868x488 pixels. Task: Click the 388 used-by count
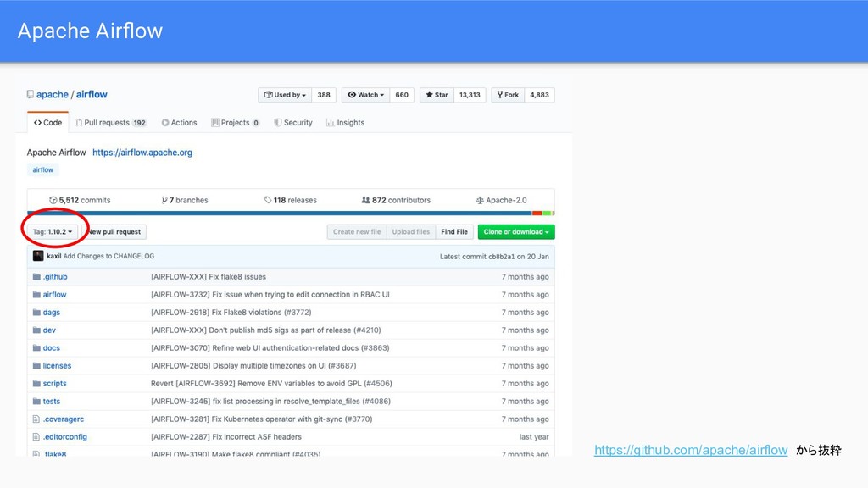(324, 95)
